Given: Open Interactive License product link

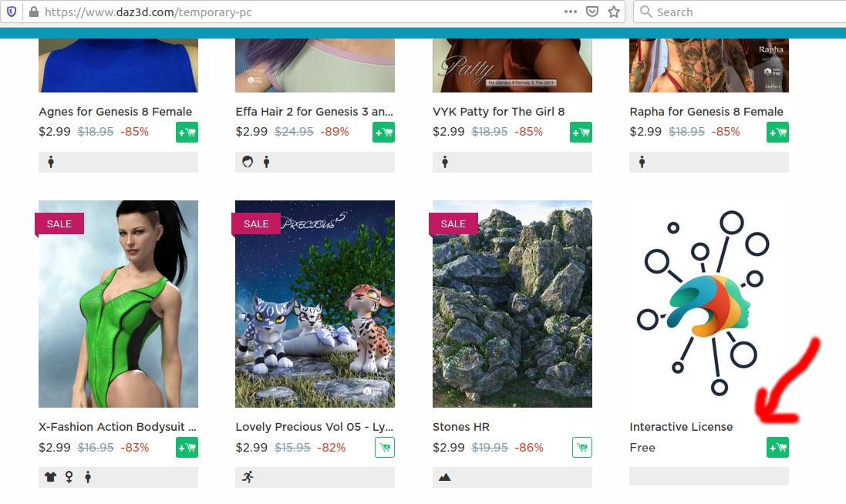Looking at the screenshot, I should click(681, 427).
